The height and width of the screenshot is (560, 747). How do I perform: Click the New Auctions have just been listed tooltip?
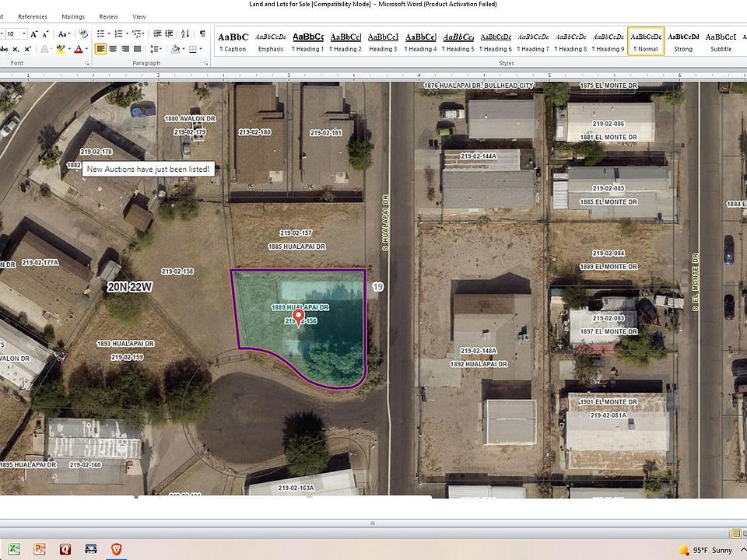[148, 169]
